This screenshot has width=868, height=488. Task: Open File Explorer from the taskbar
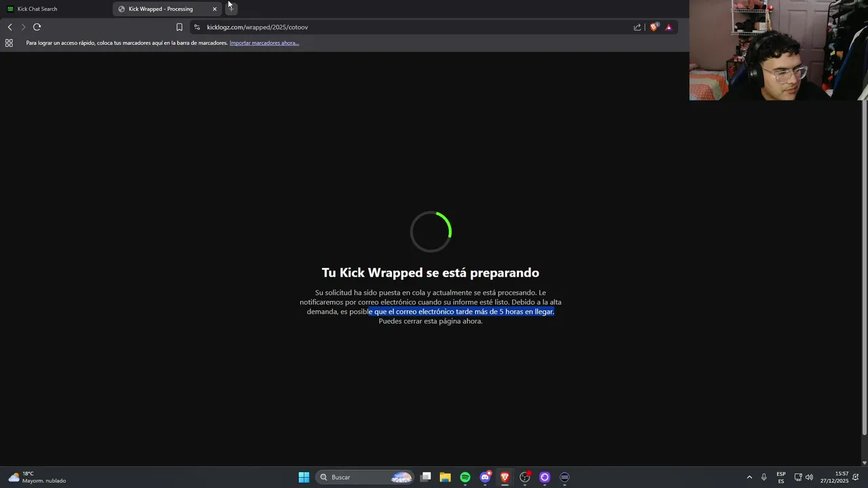(x=446, y=477)
